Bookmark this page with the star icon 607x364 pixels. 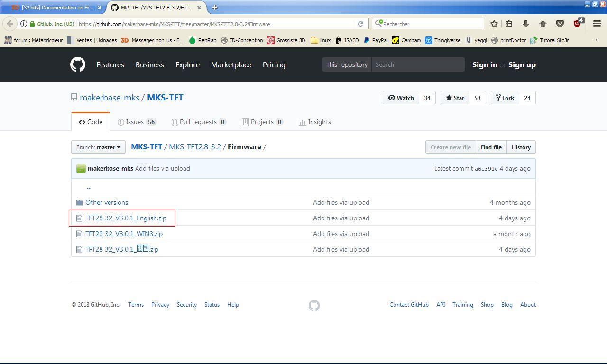click(494, 24)
